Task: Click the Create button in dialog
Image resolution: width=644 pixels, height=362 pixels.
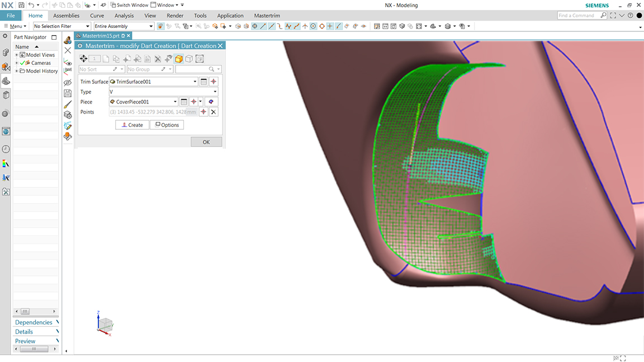Action: pyautogui.click(x=132, y=125)
